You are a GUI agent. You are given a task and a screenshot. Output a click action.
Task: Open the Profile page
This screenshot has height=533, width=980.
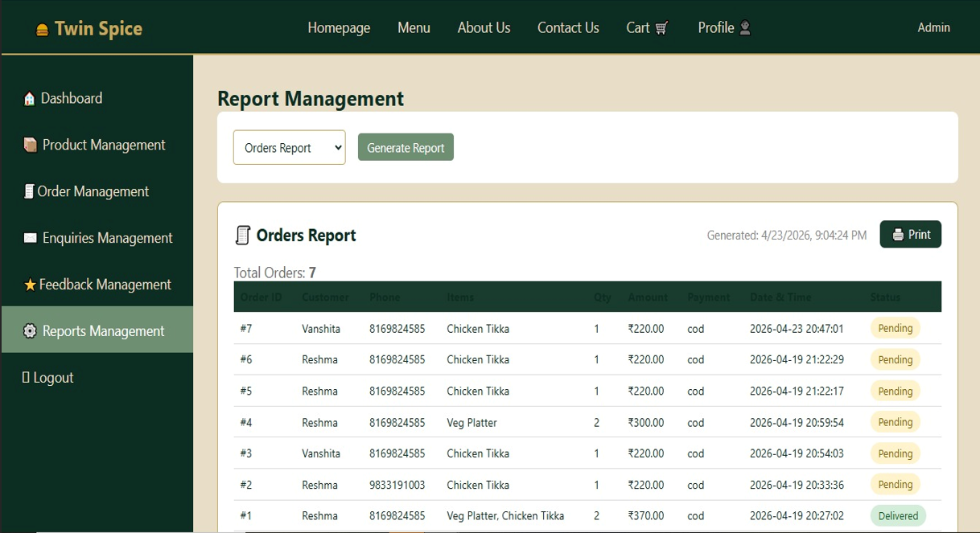724,27
